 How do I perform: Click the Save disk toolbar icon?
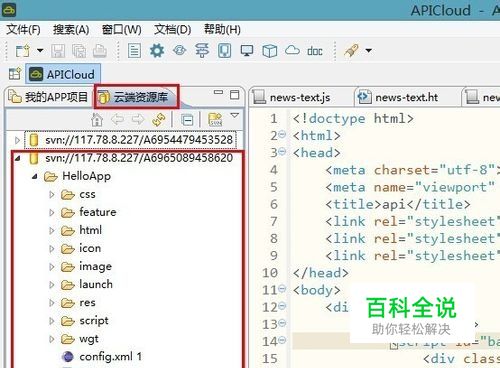58,51
